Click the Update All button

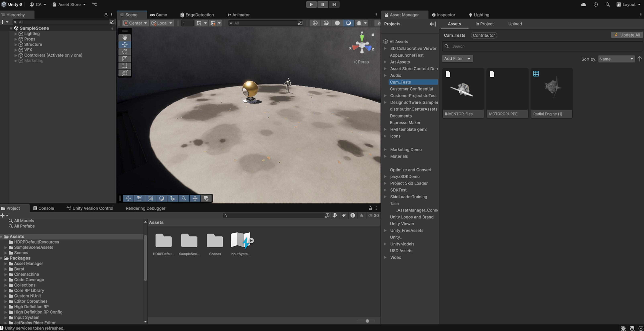[627, 35]
